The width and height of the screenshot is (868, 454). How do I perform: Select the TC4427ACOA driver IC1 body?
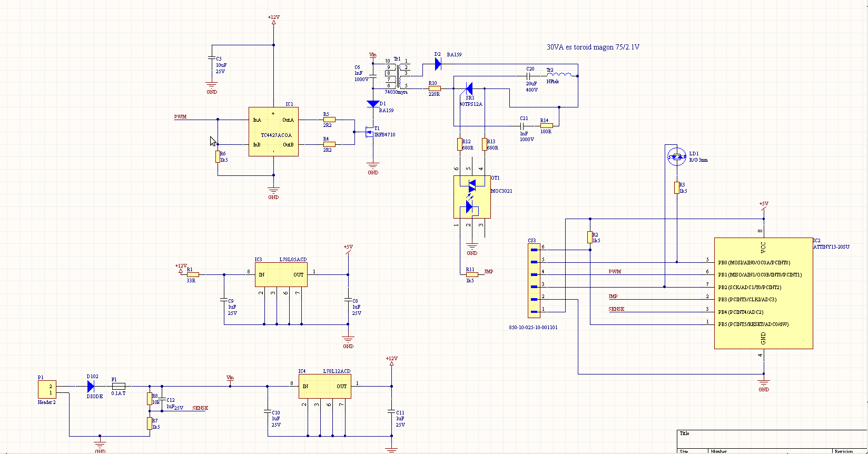[273, 132]
